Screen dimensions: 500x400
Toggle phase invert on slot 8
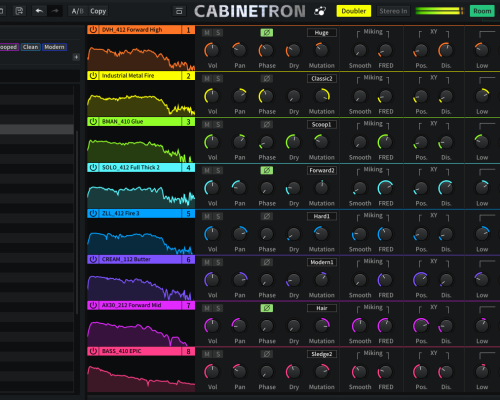coord(267,354)
